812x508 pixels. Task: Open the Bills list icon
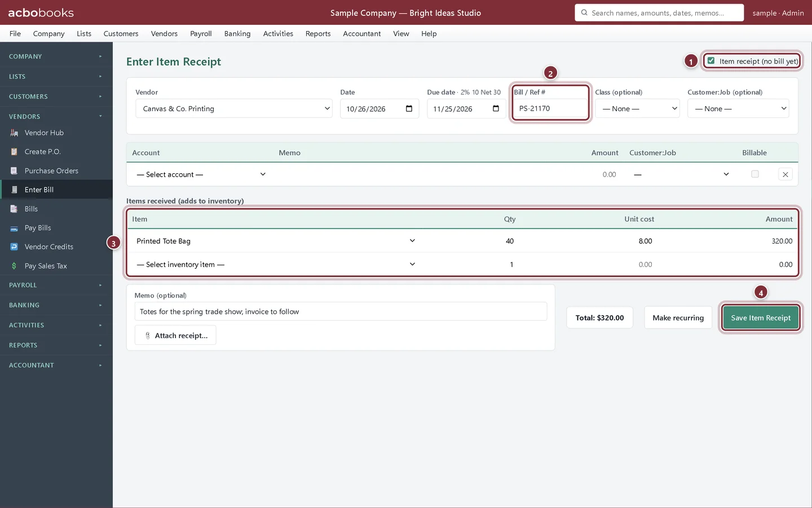14,209
